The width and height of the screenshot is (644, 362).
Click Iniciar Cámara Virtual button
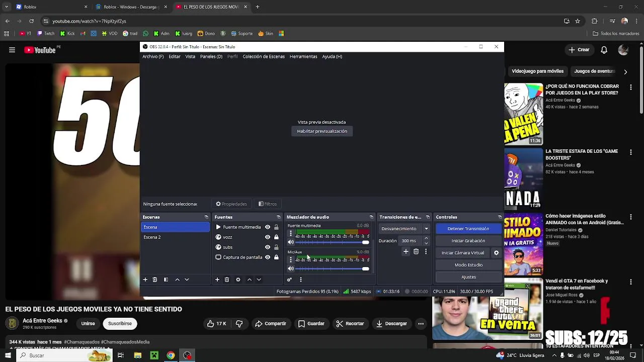[x=463, y=253]
